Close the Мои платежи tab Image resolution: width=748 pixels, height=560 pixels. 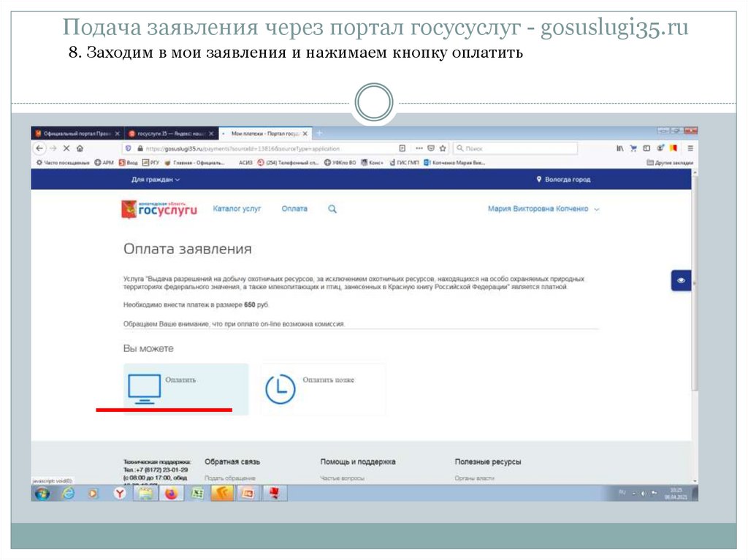click(305, 134)
